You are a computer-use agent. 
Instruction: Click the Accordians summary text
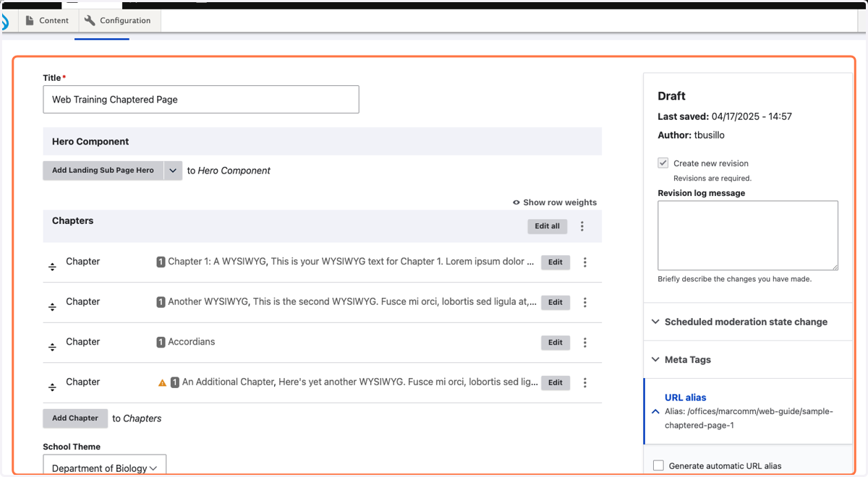point(192,342)
